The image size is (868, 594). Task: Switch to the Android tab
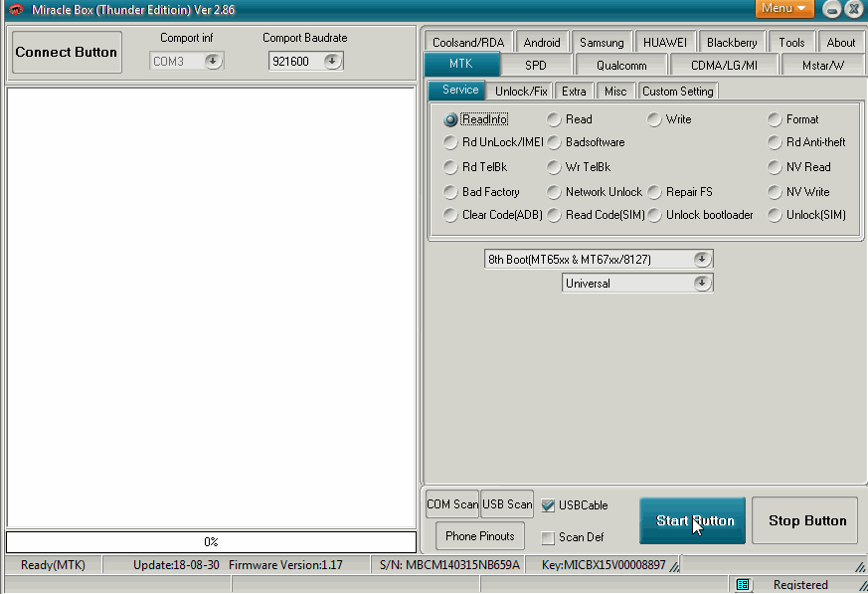click(x=542, y=42)
